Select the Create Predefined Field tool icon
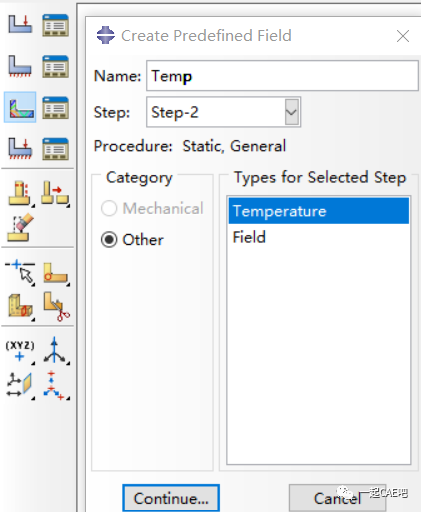 click(x=20, y=107)
